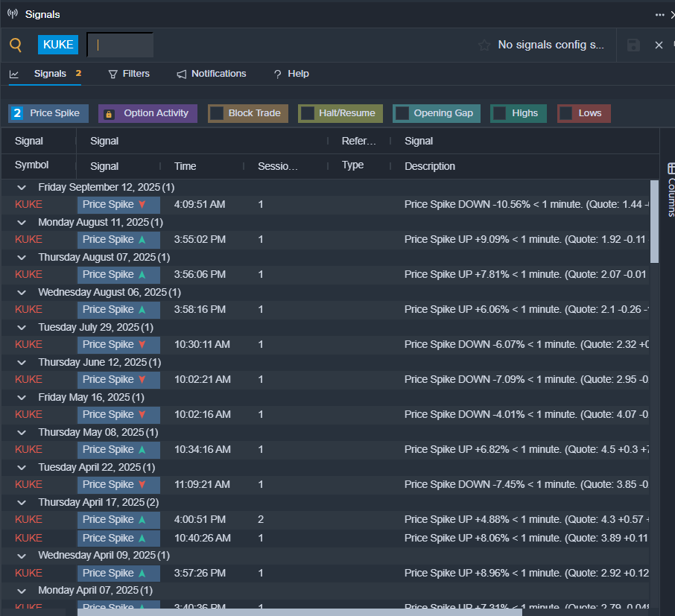Collapse the Tuesday July 29, 2025 group
Image resolution: width=675 pixels, height=616 pixels.
[22, 328]
